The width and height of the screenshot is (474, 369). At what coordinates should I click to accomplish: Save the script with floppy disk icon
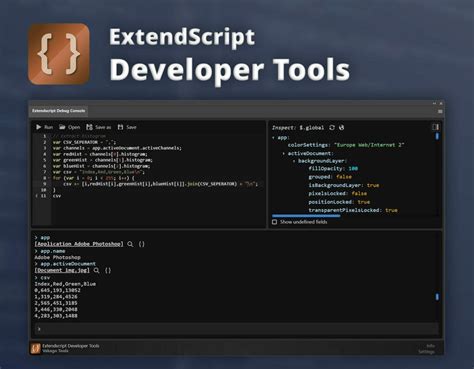[120, 127]
